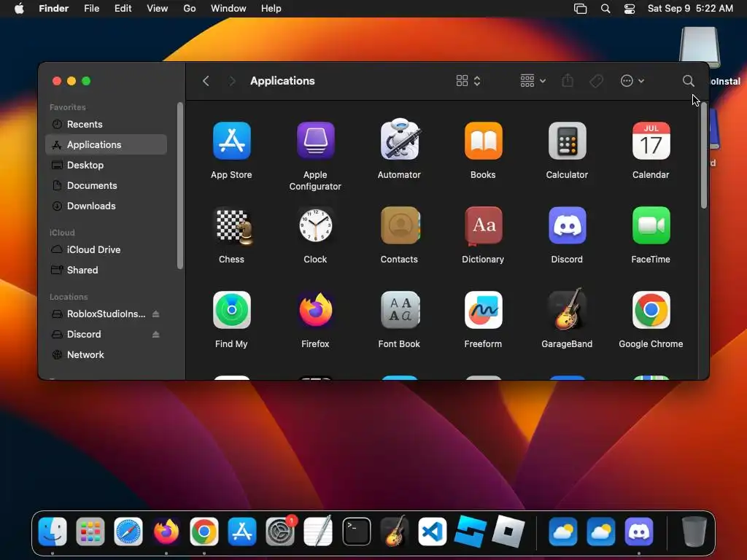
Task: Select the Automator app icon
Action: (x=399, y=139)
